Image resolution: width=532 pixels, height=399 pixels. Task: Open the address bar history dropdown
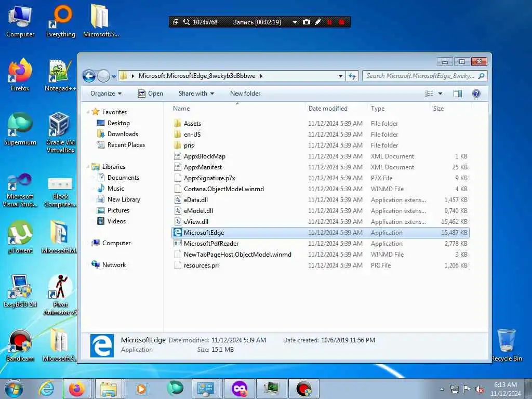point(340,76)
